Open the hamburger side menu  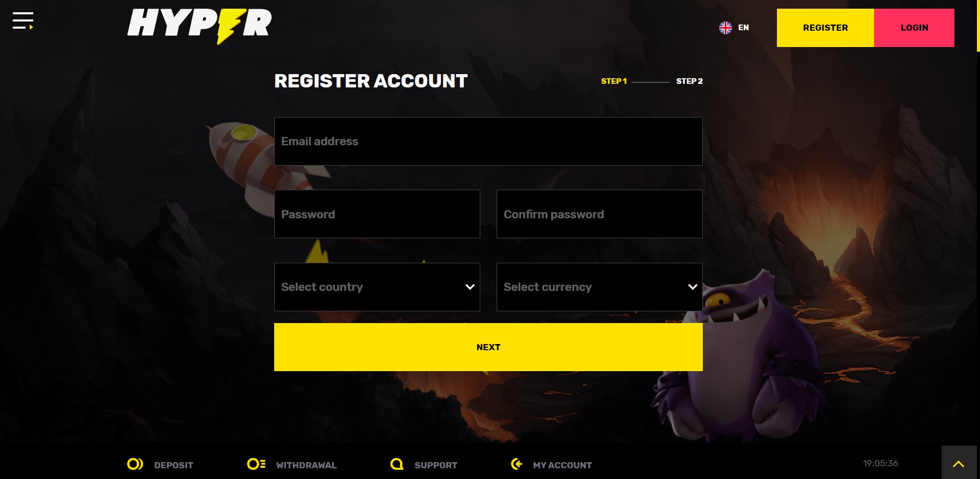tap(23, 21)
